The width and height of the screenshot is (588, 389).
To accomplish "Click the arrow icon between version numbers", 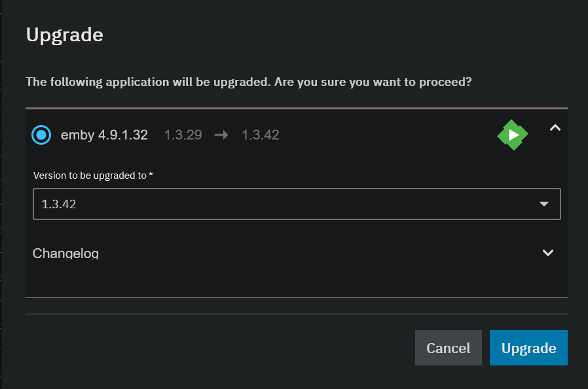I will click(x=221, y=135).
